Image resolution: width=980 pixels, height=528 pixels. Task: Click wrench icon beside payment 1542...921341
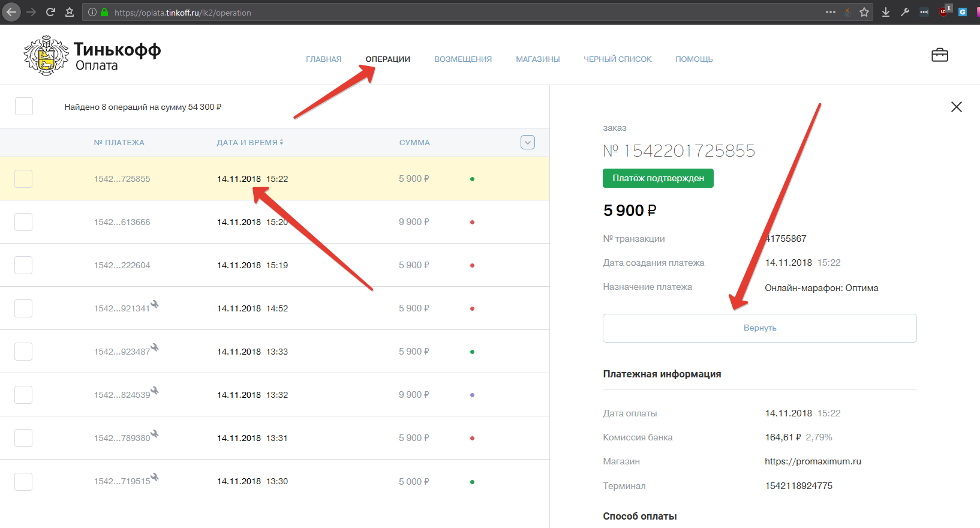155,304
